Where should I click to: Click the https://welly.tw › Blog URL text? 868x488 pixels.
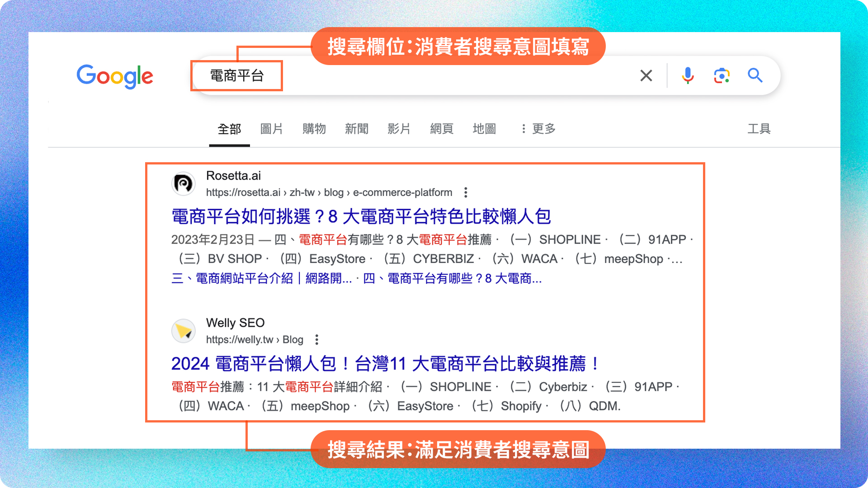coord(255,339)
